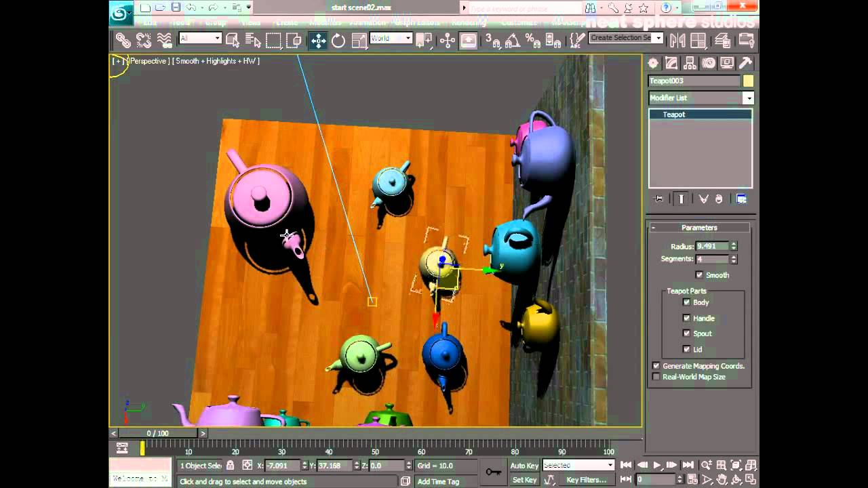Click the search keyword field
Image resolution: width=868 pixels, height=488 pixels.
coord(525,8)
